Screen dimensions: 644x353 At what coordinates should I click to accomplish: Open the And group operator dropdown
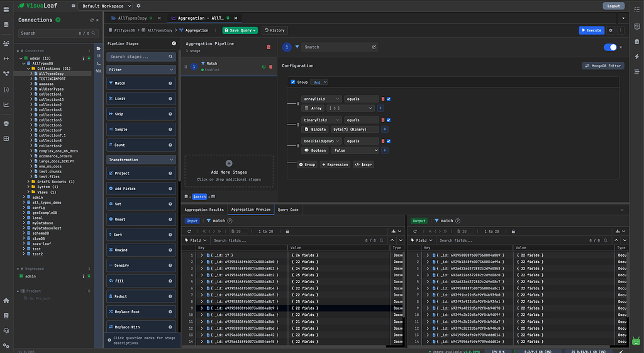pyautogui.click(x=319, y=82)
